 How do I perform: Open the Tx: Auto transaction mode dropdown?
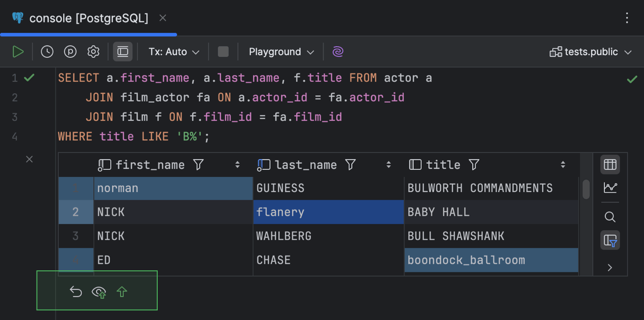[173, 52]
